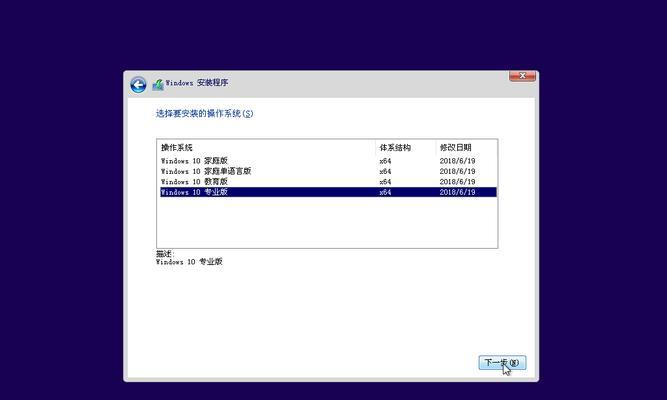Click the description text Windows 10 专业版
The image size is (667, 400).
[x=189, y=262]
